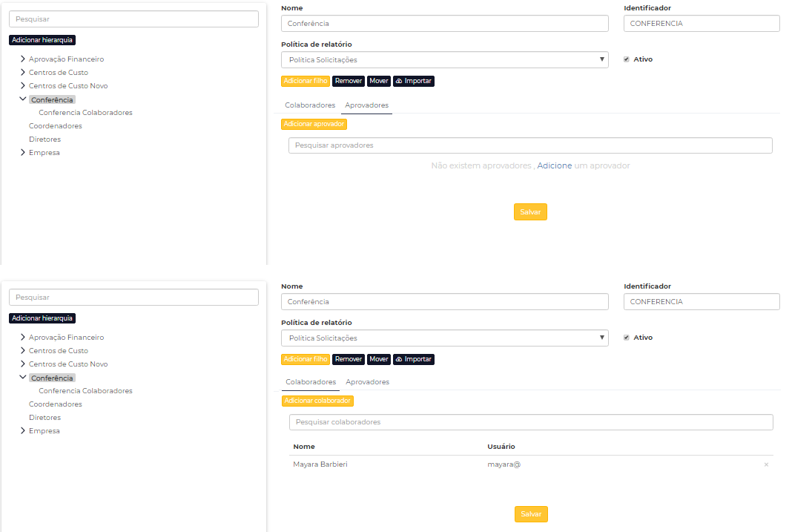Click Importar cloud button in upper panel
Viewport: 812px width, 532px height.
click(413, 82)
